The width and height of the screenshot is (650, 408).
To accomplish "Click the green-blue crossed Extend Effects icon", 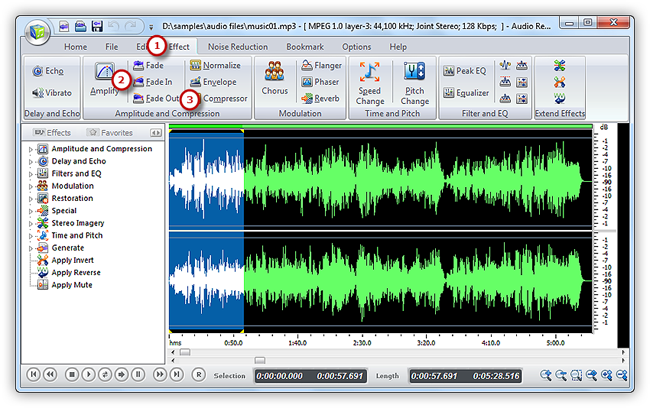I will [559, 66].
